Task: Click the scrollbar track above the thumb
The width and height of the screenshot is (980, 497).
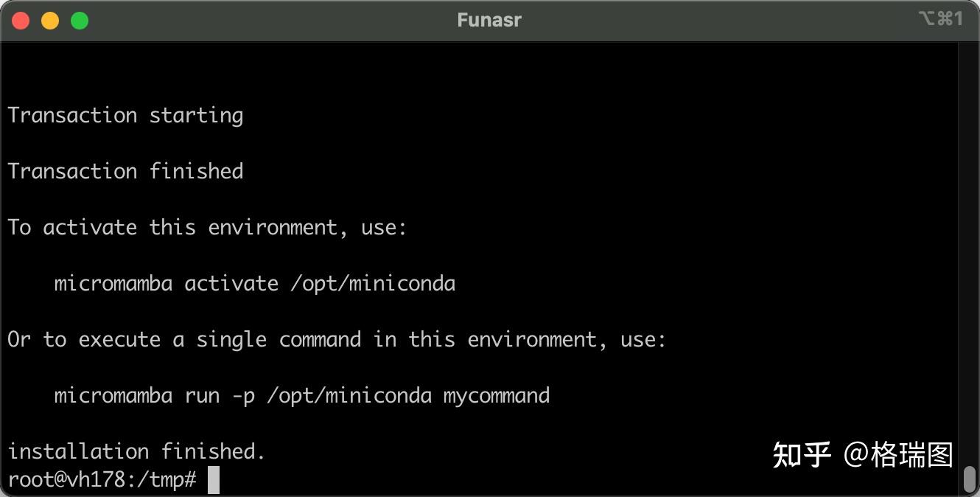Action: tap(970, 251)
